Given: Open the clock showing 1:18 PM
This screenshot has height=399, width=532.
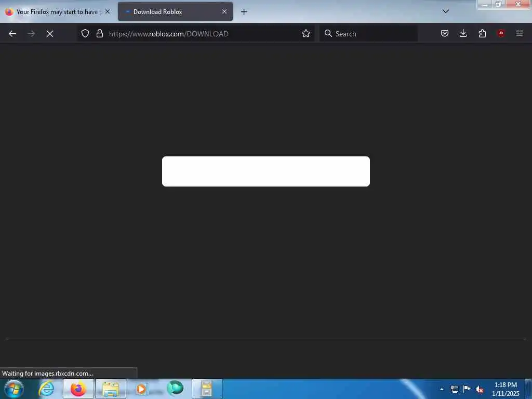Looking at the screenshot, I should [506, 389].
